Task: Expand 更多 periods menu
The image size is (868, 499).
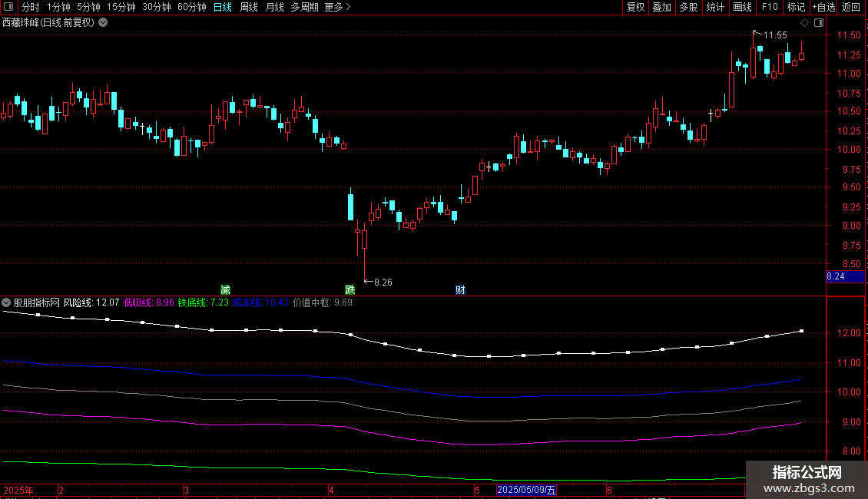Action: (x=338, y=7)
